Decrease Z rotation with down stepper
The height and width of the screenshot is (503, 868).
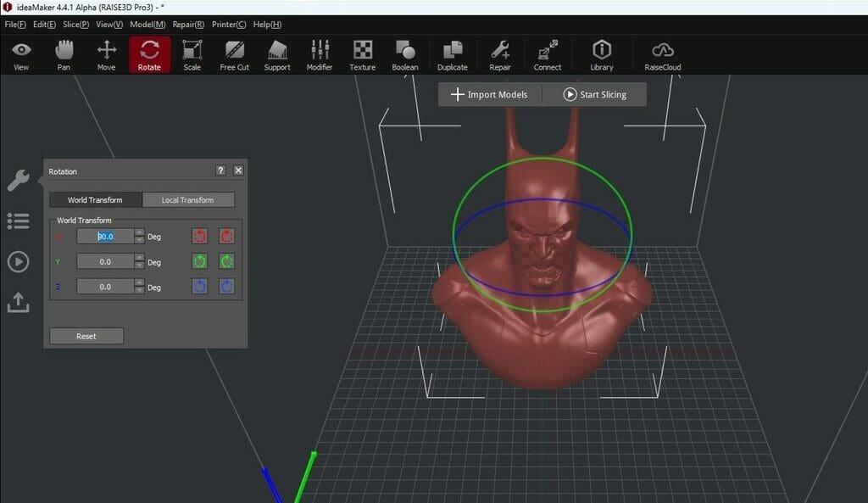click(140, 290)
